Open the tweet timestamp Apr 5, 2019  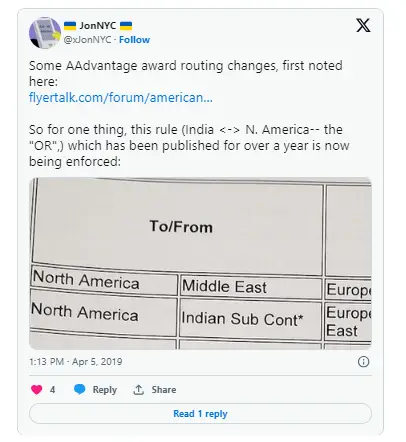76,362
